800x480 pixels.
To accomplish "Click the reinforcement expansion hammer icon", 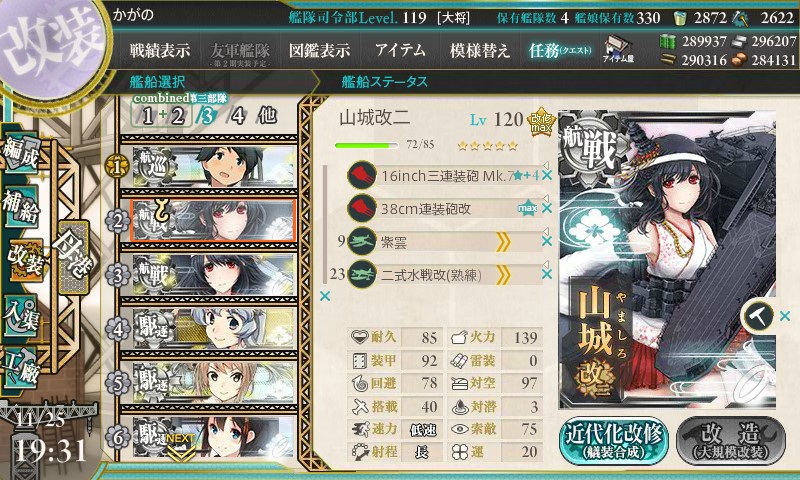I will coord(758,316).
